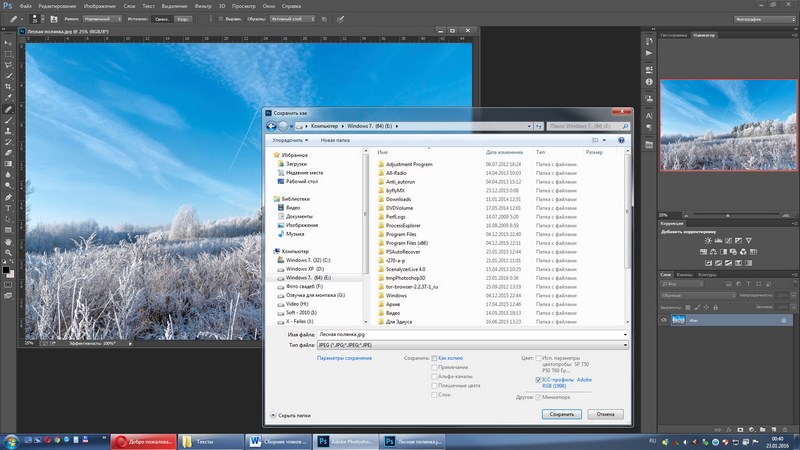This screenshot has height=450, width=800.
Task: Open the Properties info panel icon
Action: click(649, 82)
